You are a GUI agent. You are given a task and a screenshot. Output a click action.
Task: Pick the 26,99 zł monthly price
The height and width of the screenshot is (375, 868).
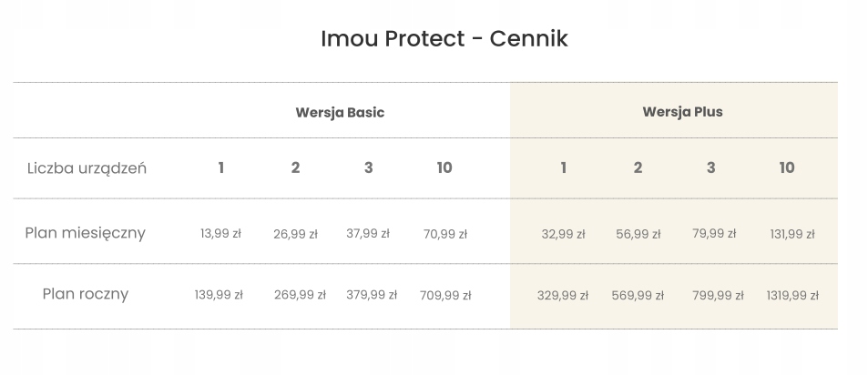pos(295,234)
